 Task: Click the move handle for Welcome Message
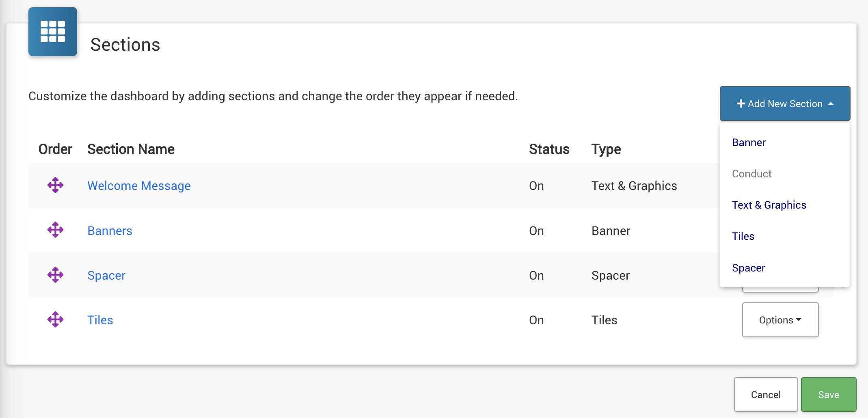click(x=55, y=185)
